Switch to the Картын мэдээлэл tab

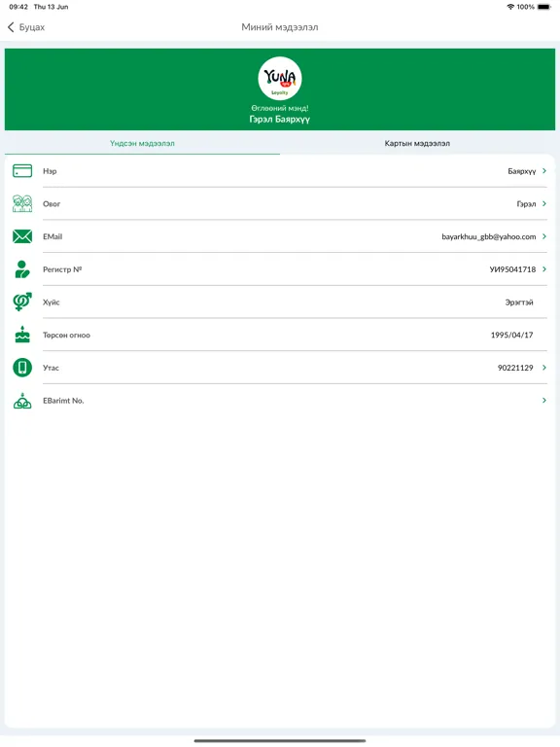point(417,143)
